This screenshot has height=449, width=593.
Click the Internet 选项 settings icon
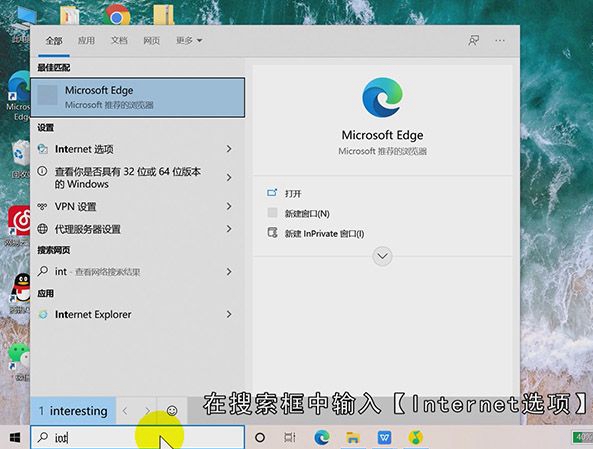point(42,149)
